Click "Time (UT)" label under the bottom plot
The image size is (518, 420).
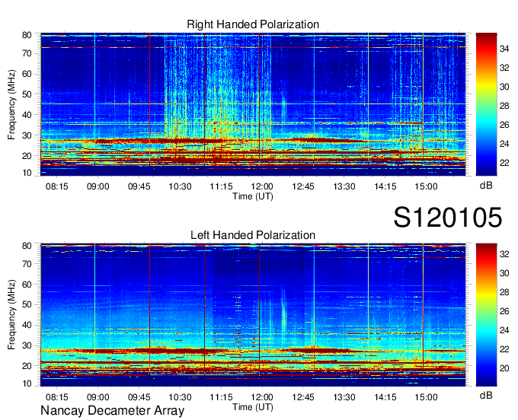click(x=253, y=407)
